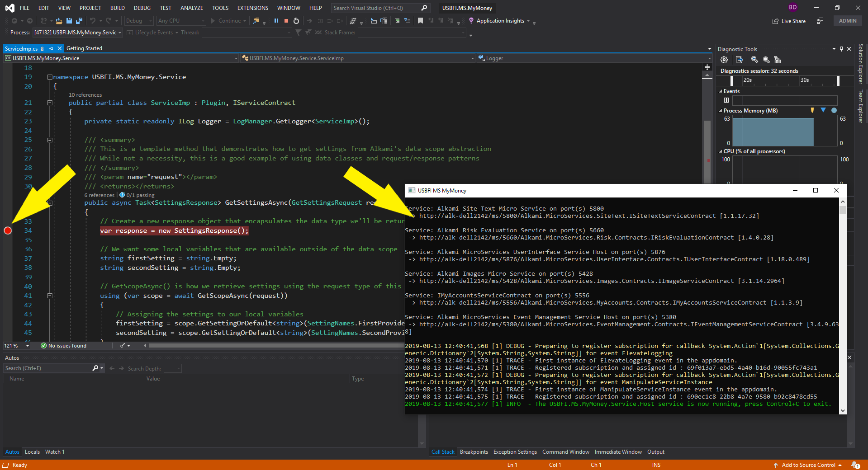Click the search magnifier in Autos
The image size is (868, 470).
click(x=95, y=368)
